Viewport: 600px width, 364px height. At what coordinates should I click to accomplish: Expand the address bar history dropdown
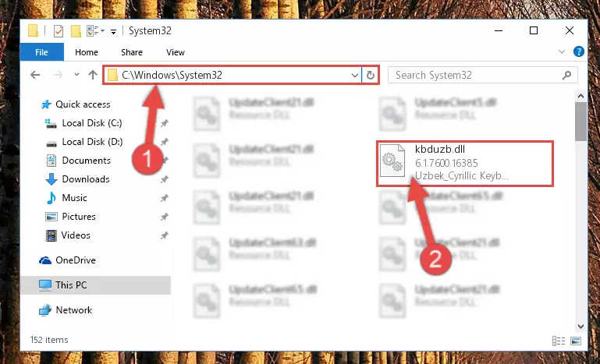coord(355,76)
